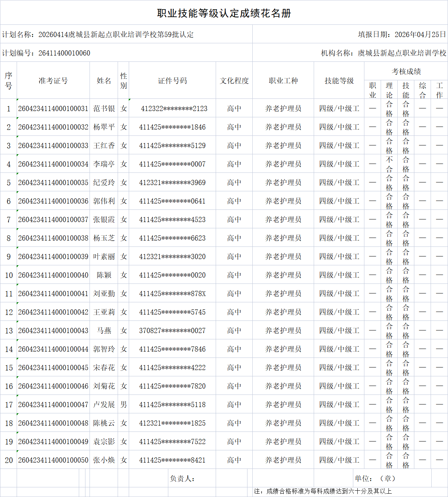Screen dimensions: 448x497
Task: Click exam number 2604234114000100031
Action: 53,108
